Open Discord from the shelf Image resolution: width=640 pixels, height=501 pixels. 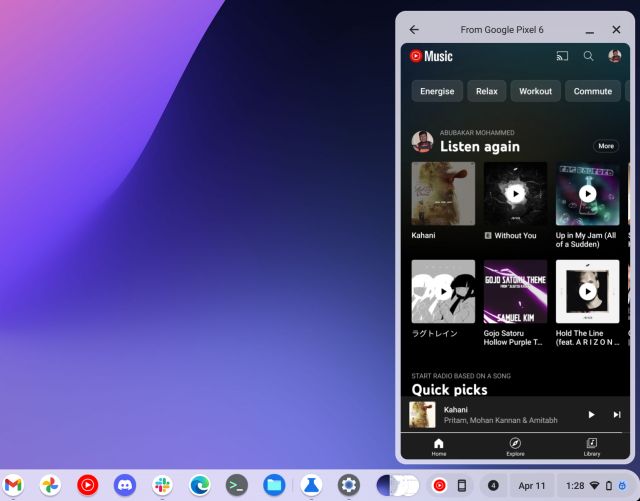[x=125, y=485]
